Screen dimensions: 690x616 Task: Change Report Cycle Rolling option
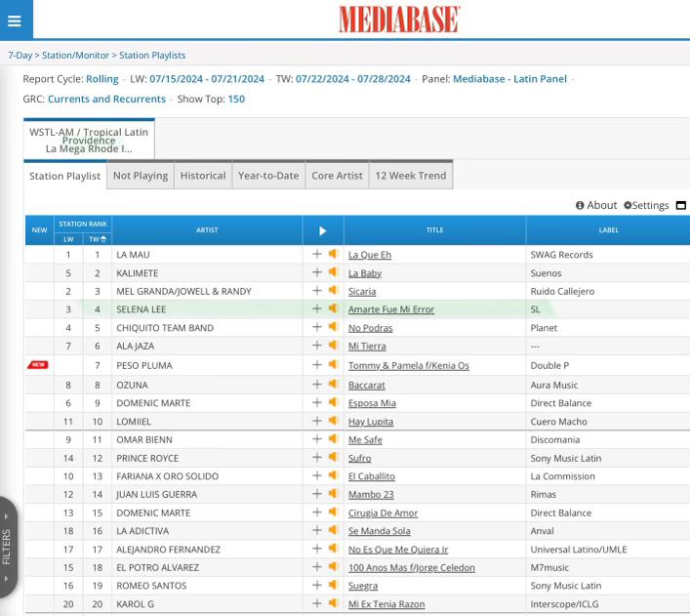tap(102, 79)
